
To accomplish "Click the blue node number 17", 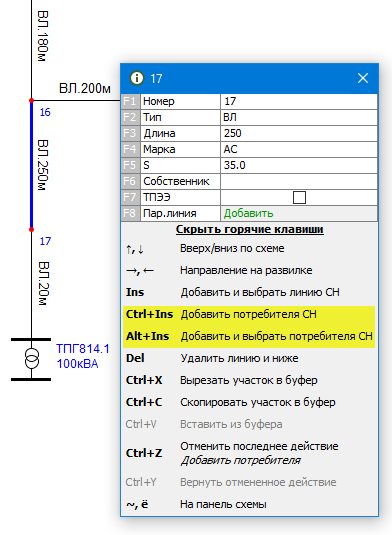I will (45, 241).
